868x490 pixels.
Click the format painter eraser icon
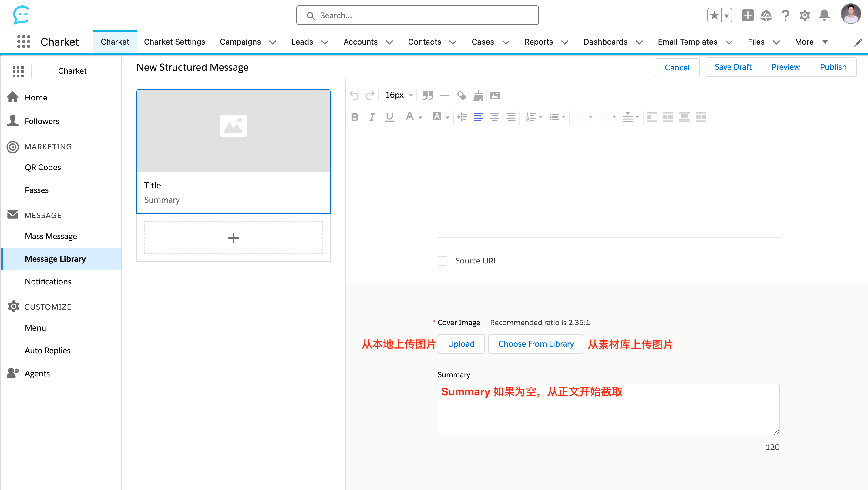click(x=461, y=95)
